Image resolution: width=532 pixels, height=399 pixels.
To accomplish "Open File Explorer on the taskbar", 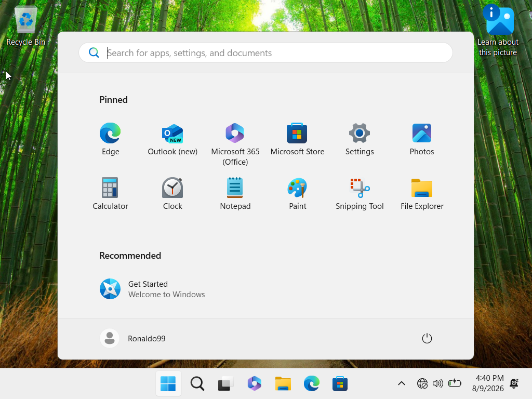I will click(x=283, y=384).
